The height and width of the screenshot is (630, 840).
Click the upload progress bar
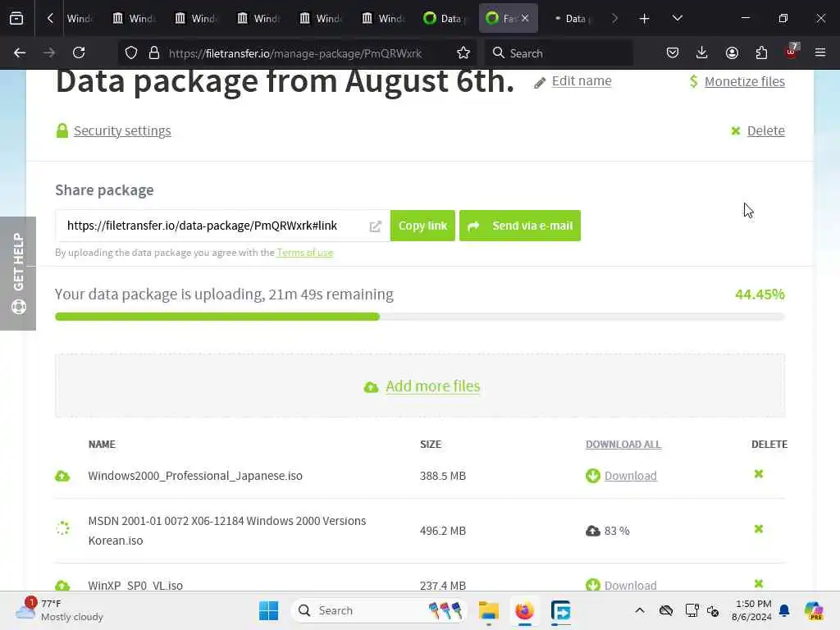pyautogui.click(x=420, y=317)
